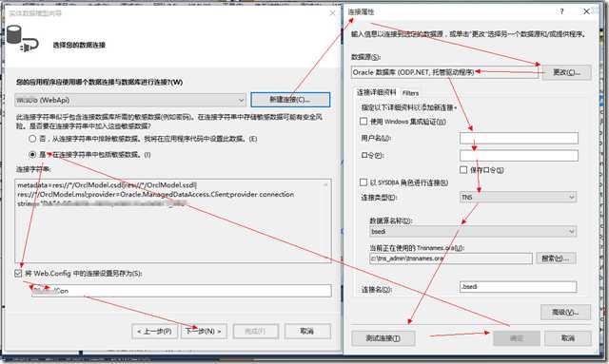This screenshot has width=609, height=364.
Task: Open the 连接类型 TNS dropdown
Action: (x=518, y=197)
